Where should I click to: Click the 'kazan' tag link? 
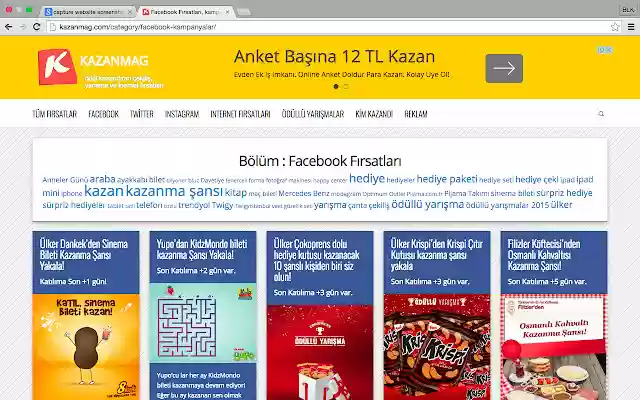tap(104, 191)
